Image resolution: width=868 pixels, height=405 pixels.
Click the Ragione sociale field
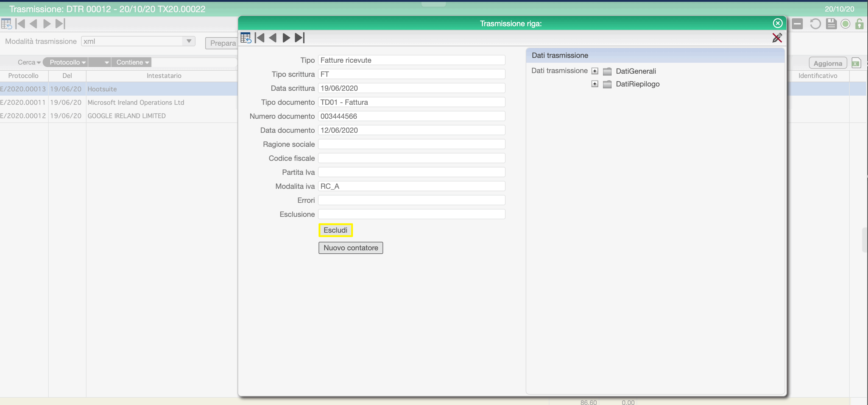[x=411, y=144]
